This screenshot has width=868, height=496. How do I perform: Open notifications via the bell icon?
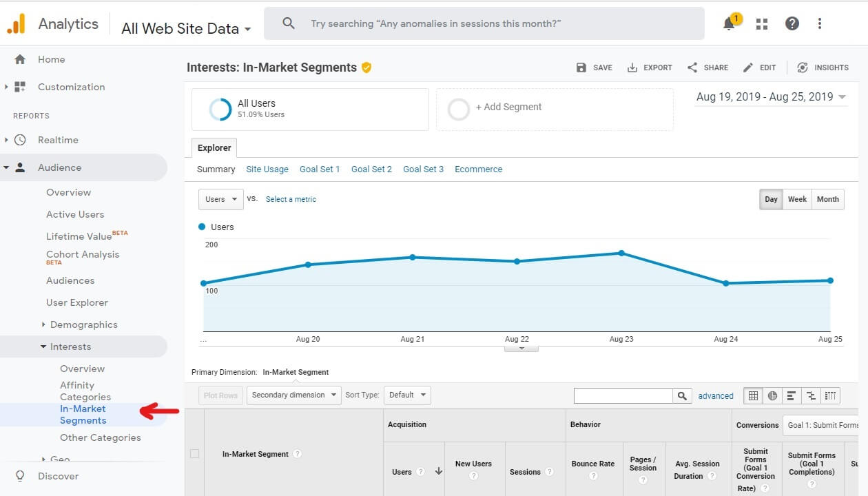point(729,23)
